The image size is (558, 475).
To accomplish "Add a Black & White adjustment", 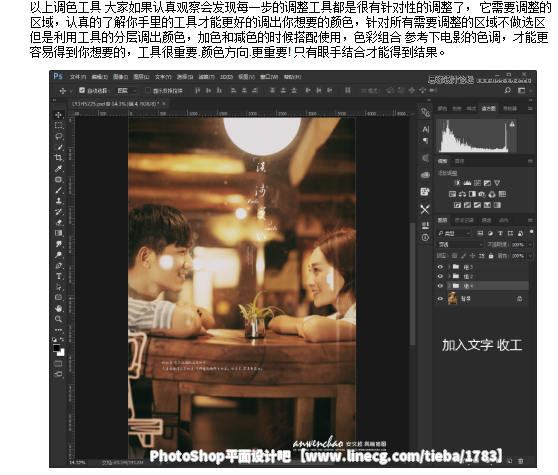I will tap(472, 194).
